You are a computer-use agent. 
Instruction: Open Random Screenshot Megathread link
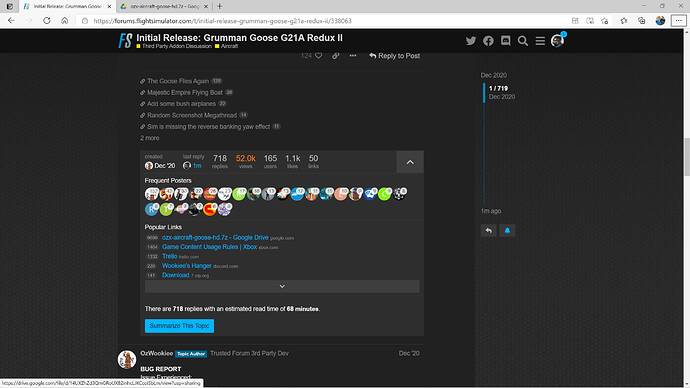192,115
